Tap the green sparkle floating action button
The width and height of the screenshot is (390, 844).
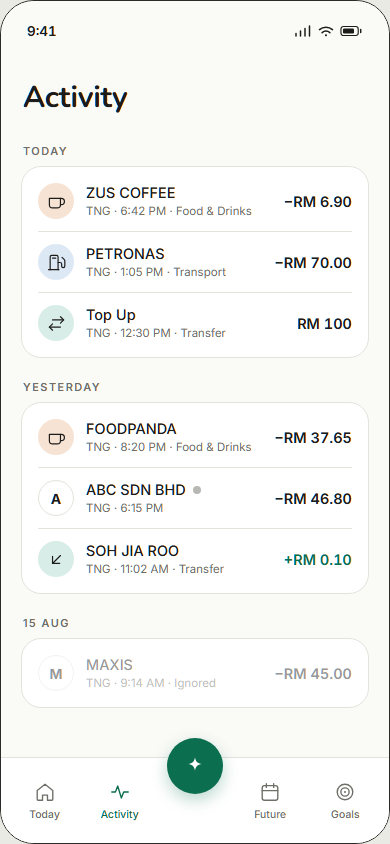195,765
